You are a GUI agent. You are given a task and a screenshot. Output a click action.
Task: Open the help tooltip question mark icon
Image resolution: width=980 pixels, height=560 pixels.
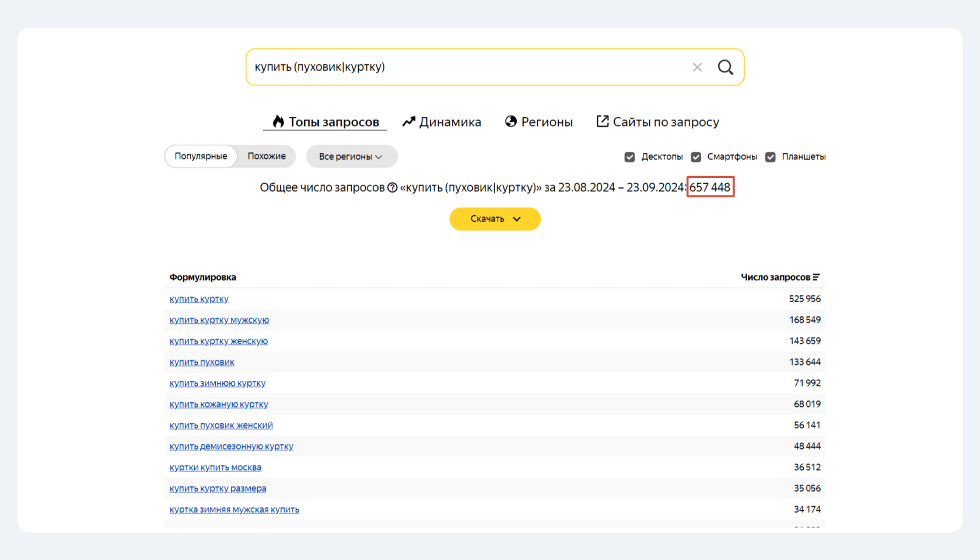[391, 187]
